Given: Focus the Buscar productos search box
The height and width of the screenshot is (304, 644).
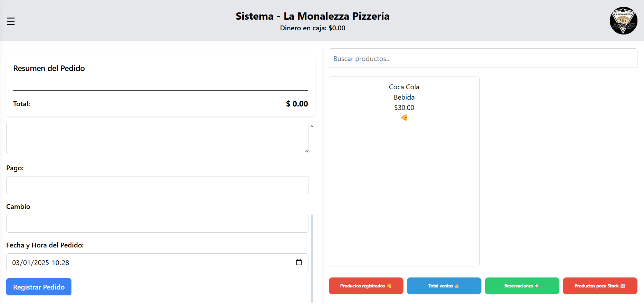Looking at the screenshot, I should [x=483, y=58].
